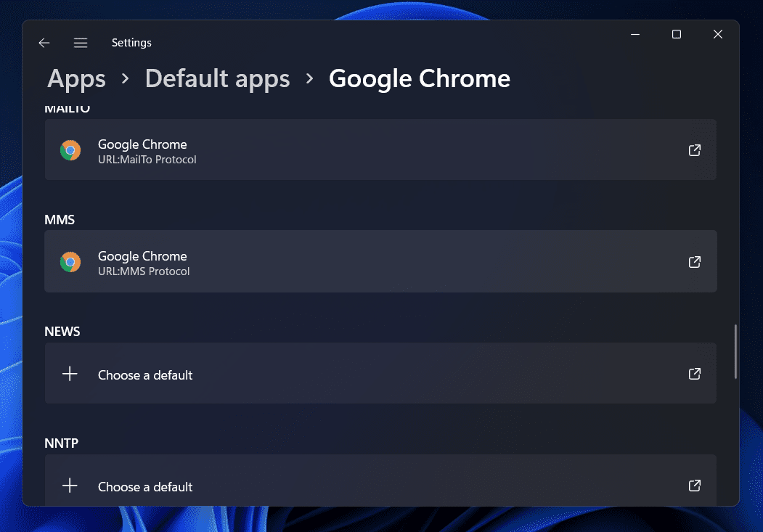Click the external link icon for MAILTO
The image size is (763, 532).
[694, 150]
